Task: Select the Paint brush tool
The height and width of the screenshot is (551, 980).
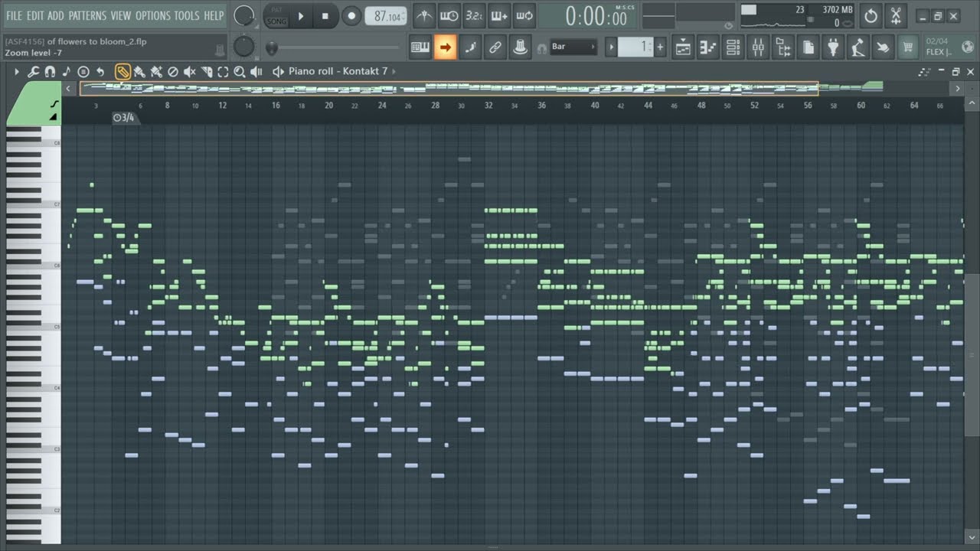Action: 139,71
